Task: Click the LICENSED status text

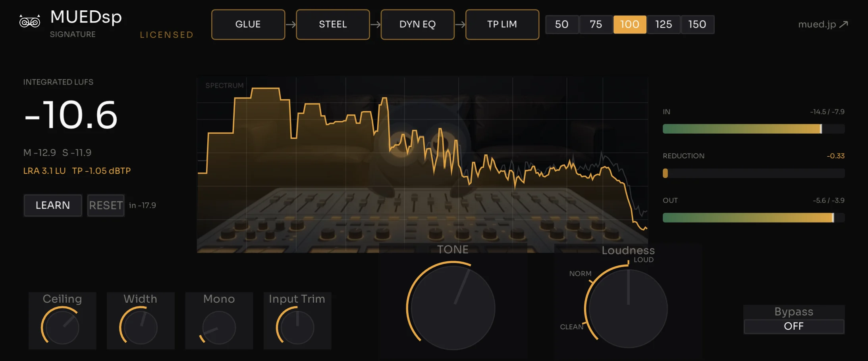Action: coord(167,35)
